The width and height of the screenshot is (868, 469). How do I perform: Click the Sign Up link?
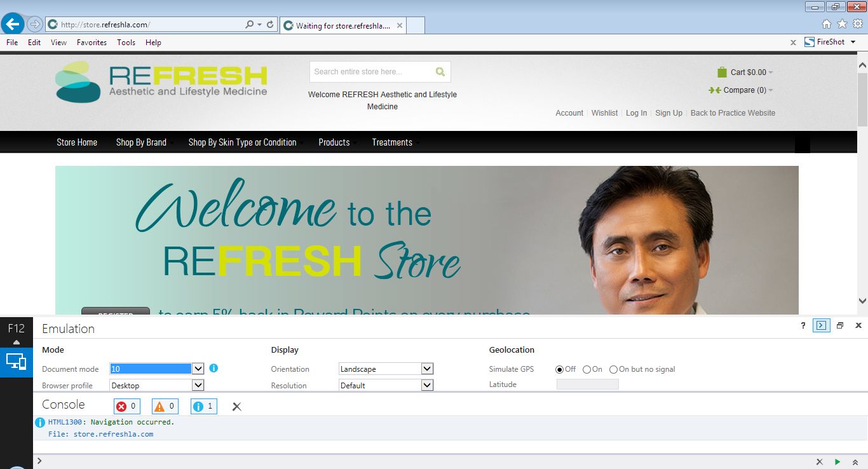(668, 113)
